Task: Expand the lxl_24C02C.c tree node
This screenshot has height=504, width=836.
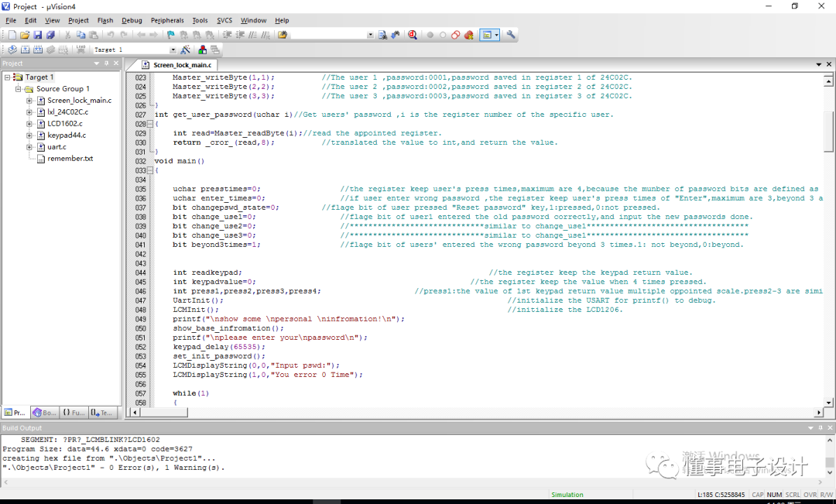Action: click(30, 112)
